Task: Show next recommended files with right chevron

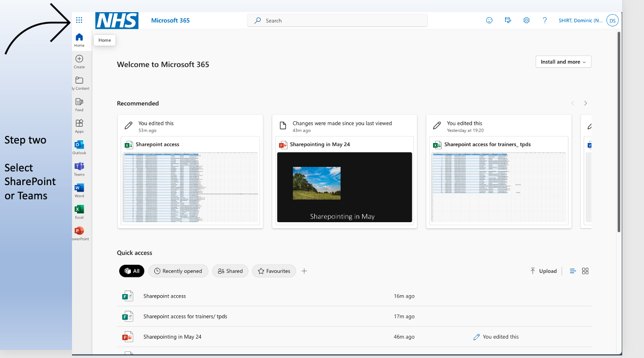Action: coord(585,103)
